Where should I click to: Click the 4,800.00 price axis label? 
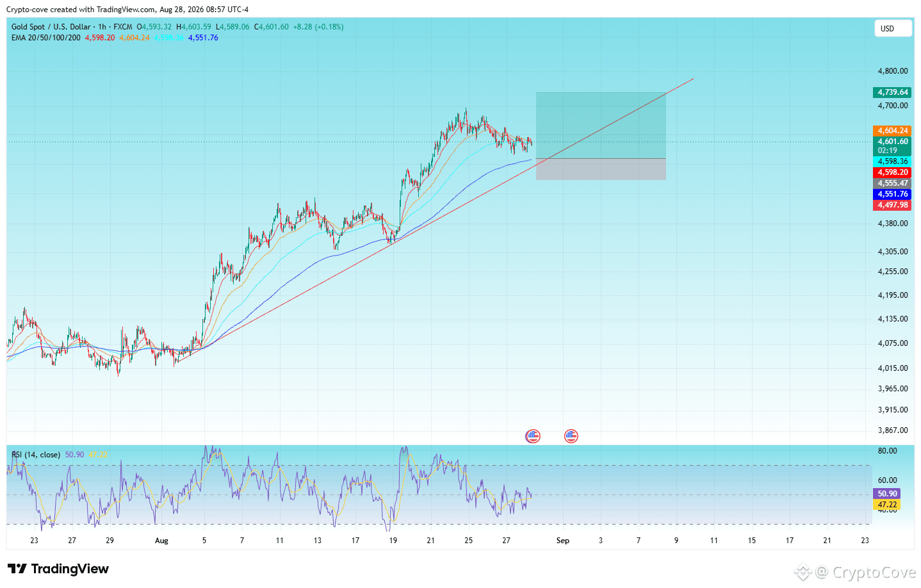click(893, 71)
